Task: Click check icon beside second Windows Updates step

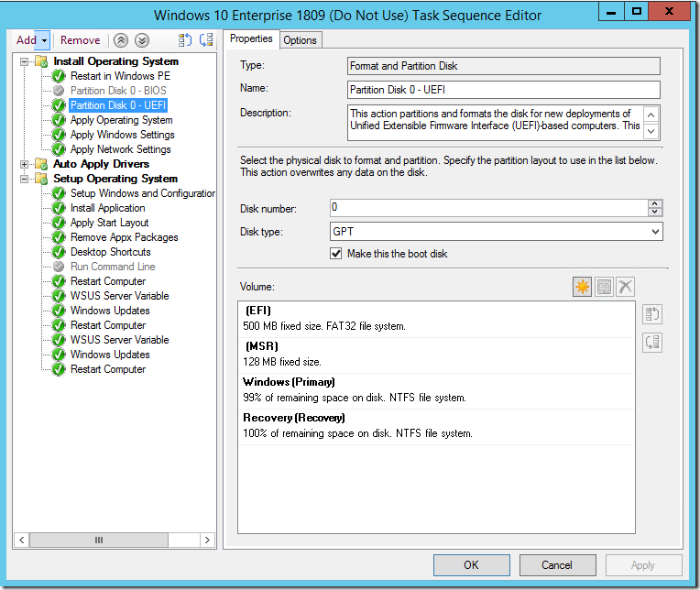Action: pos(59,355)
